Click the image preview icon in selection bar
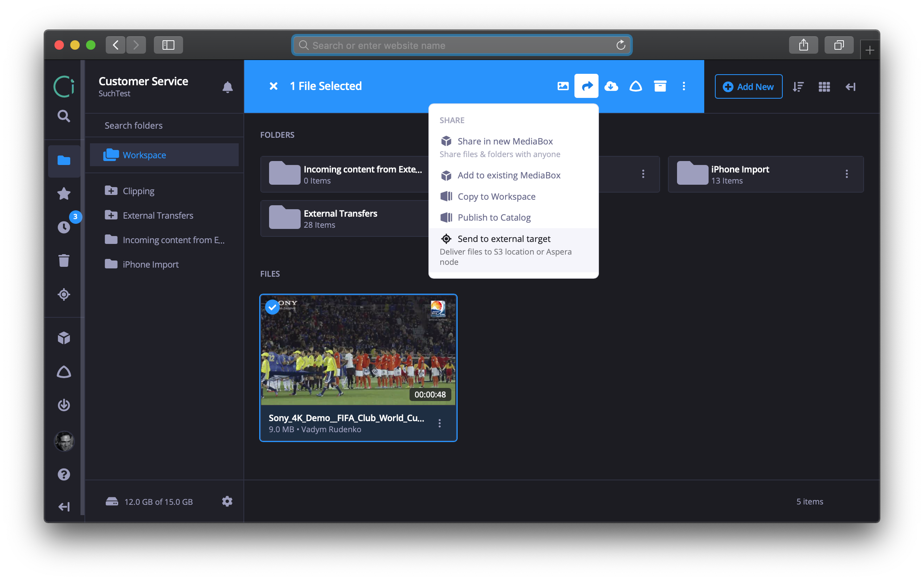Image resolution: width=924 pixels, height=581 pixels. point(563,86)
